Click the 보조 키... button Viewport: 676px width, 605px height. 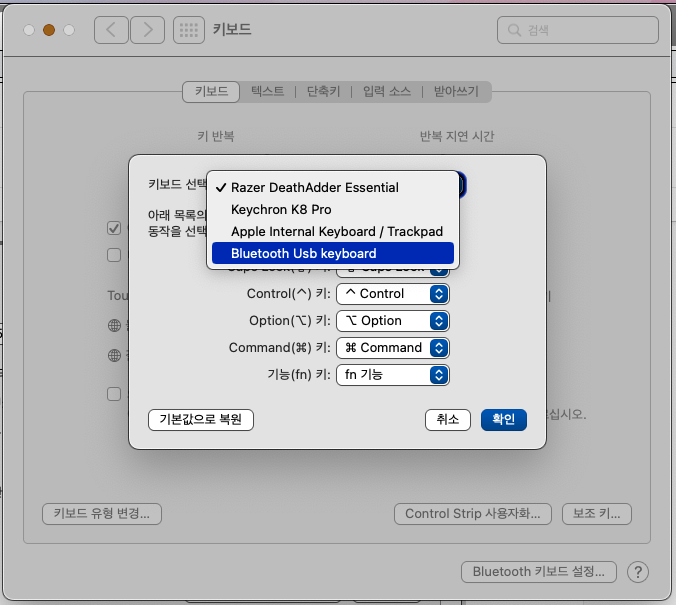pyautogui.click(x=597, y=514)
